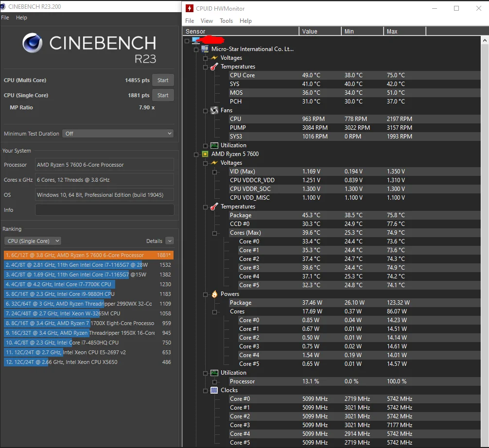This screenshot has width=489, height=448.
Task: Open the Cinebench Help menu
Action: point(21,17)
